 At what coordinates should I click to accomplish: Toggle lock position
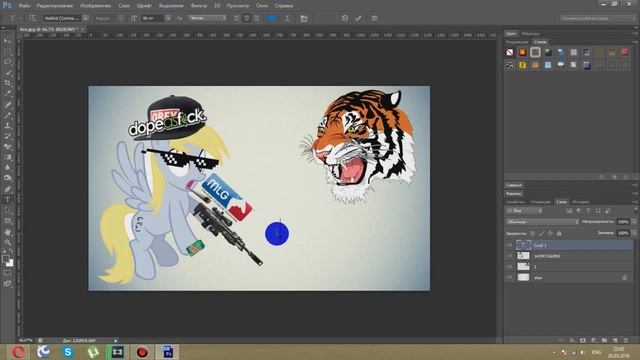(550, 233)
